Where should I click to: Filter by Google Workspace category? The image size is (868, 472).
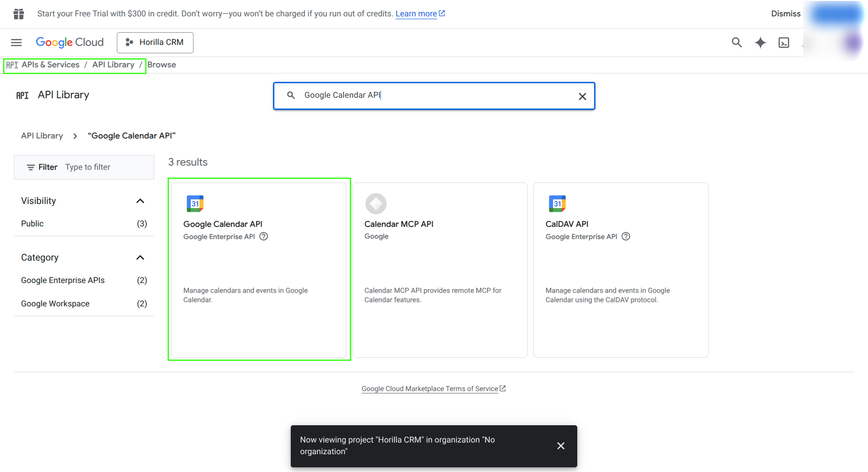click(x=84, y=304)
